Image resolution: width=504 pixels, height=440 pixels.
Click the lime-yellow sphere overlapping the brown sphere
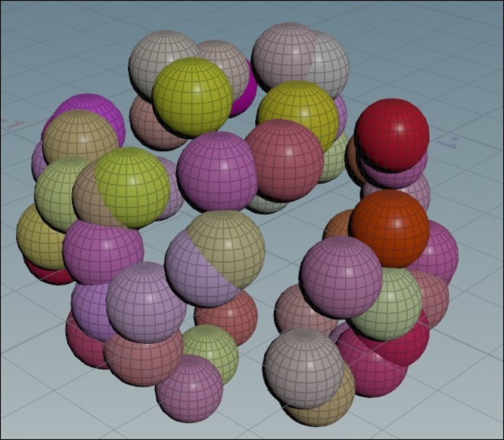pyautogui.click(x=132, y=187)
